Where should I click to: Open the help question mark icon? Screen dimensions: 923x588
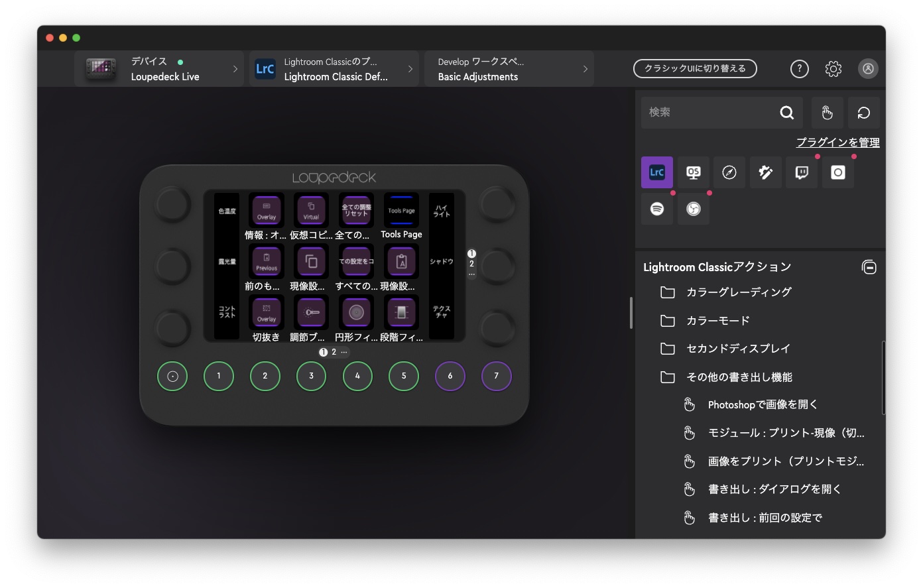[x=800, y=68]
